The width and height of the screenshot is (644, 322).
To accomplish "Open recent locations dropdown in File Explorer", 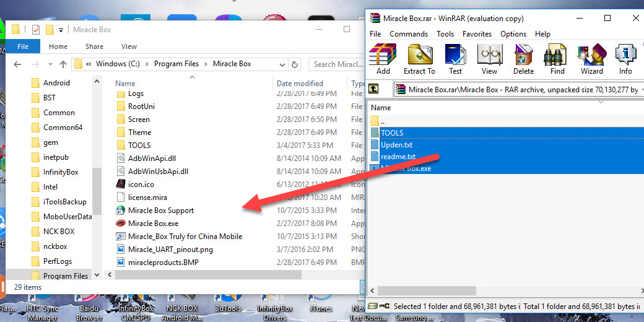I will (51, 64).
